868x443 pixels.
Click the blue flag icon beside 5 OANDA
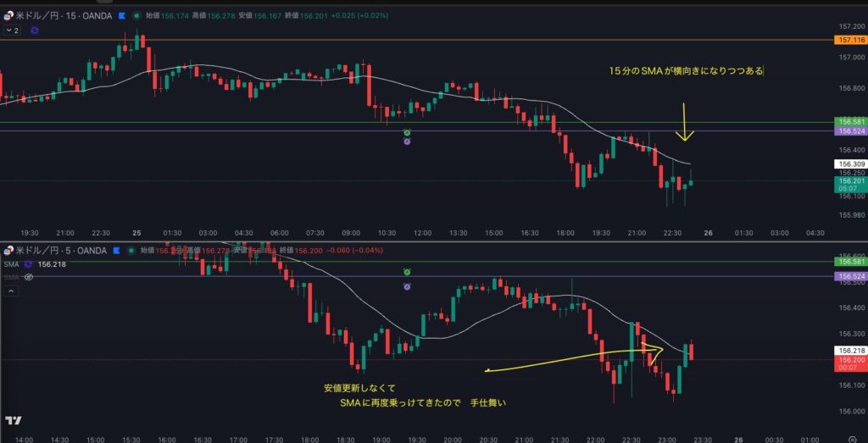pos(117,251)
